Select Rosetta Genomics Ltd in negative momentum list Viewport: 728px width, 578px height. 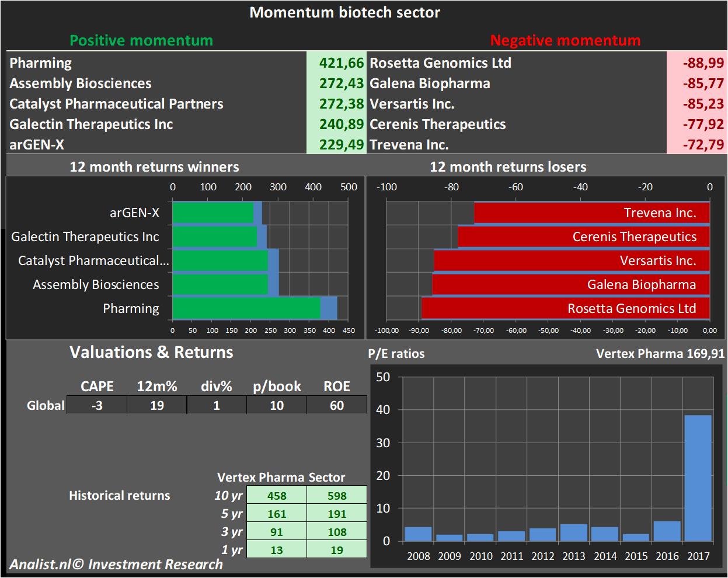click(x=440, y=63)
